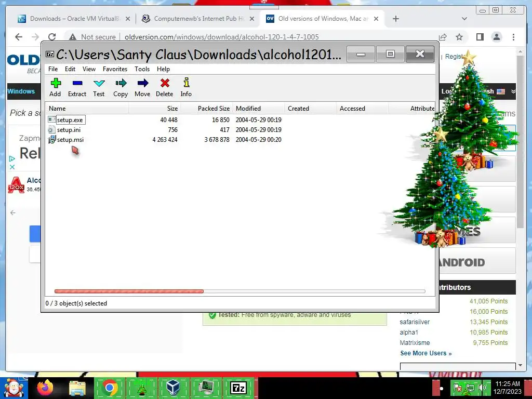This screenshot has width=532, height=399.
Task: Open the View menu in 7-Zip
Action: click(89, 69)
